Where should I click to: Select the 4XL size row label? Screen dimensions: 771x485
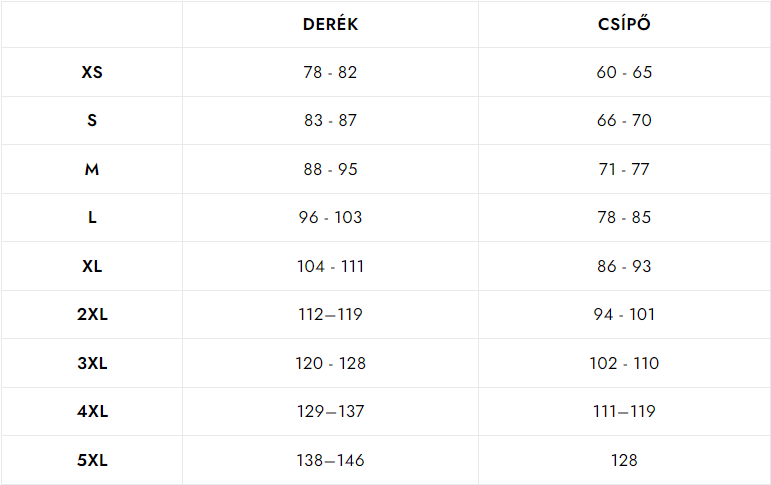[x=92, y=411]
